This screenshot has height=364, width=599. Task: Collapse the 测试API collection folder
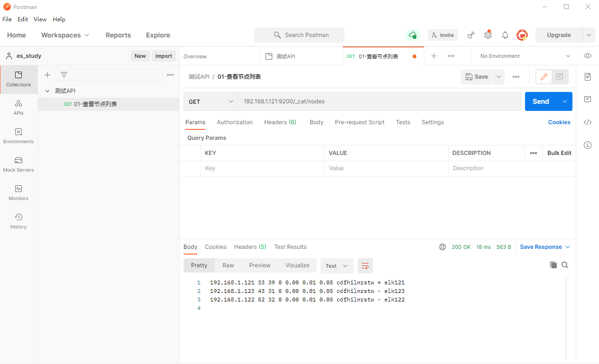coord(47,91)
